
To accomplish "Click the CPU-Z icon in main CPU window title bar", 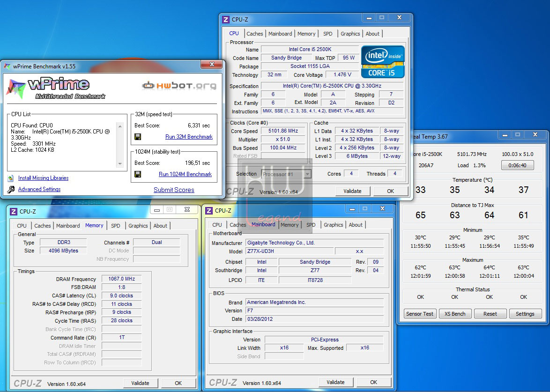I will [226, 20].
